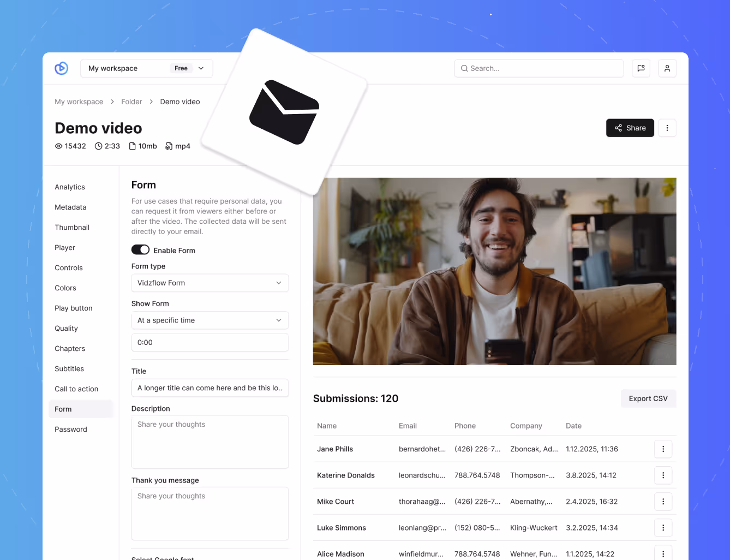730x560 pixels.
Task: Go to Call to action settings
Action: pos(76,389)
